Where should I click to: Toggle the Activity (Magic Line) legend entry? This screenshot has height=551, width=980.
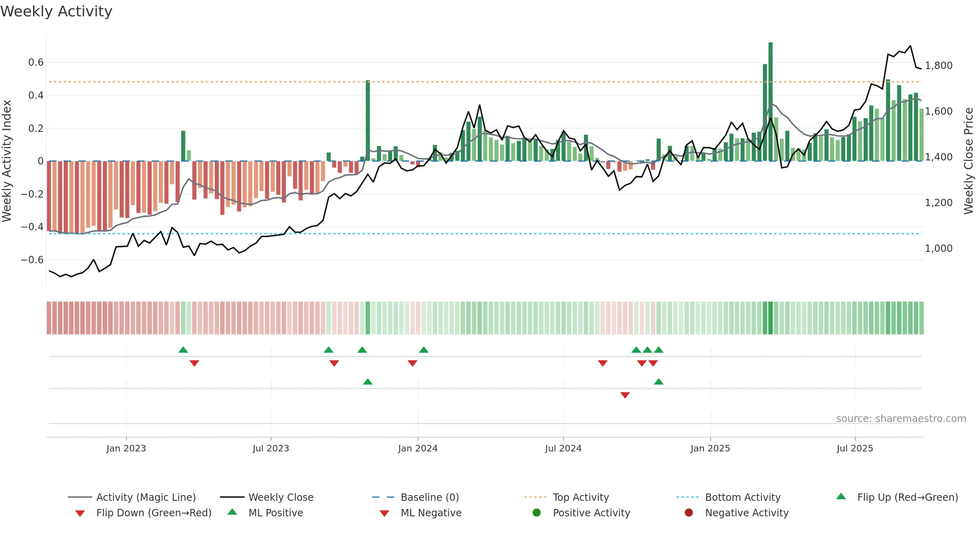tap(132, 497)
